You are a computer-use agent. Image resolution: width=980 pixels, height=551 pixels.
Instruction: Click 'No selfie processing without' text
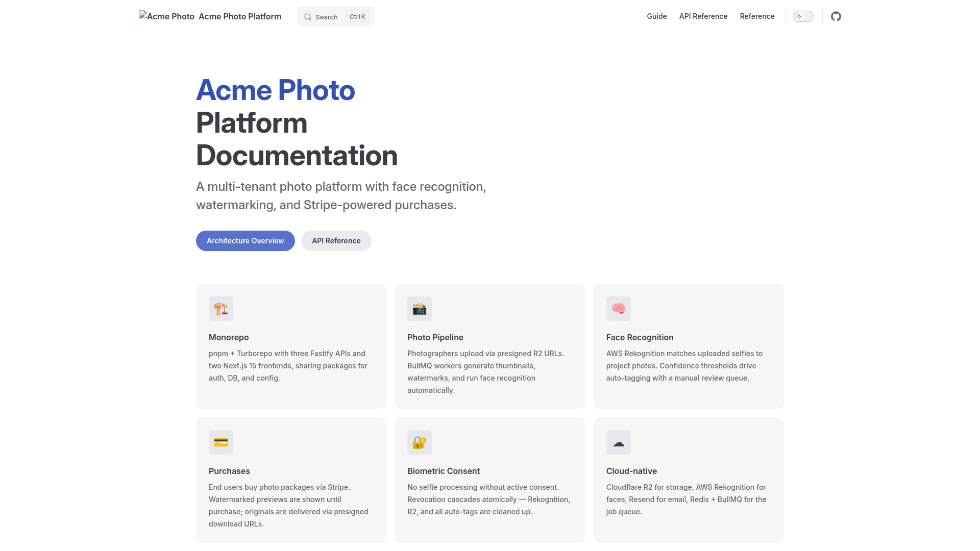point(488,499)
